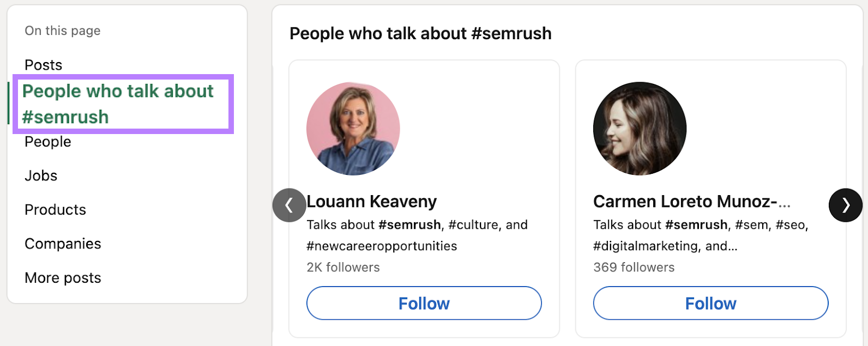This screenshot has height=346, width=868.
Task: Show More posts results
Action: [x=62, y=278]
